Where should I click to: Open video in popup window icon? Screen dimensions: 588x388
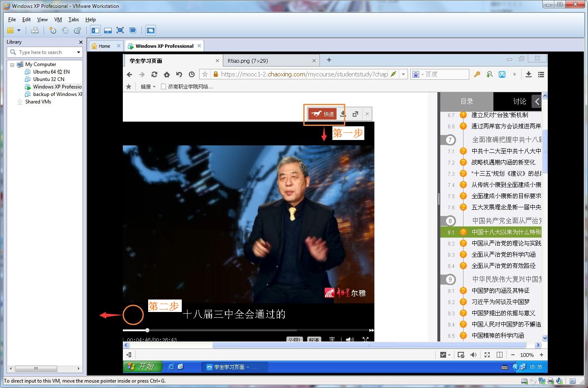[x=355, y=114]
